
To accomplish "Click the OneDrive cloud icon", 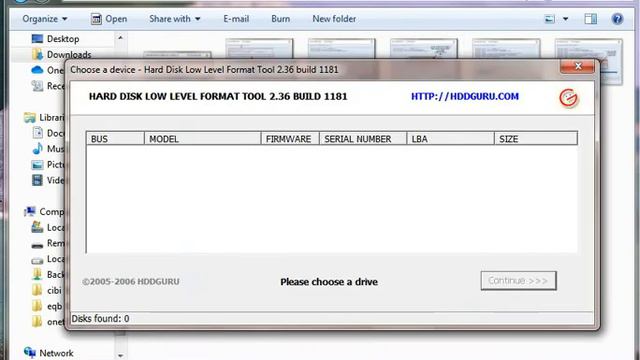I will (x=37, y=70).
